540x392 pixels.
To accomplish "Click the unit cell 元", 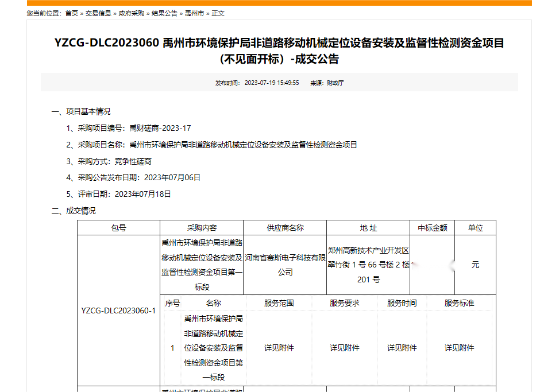I will 475,265.
